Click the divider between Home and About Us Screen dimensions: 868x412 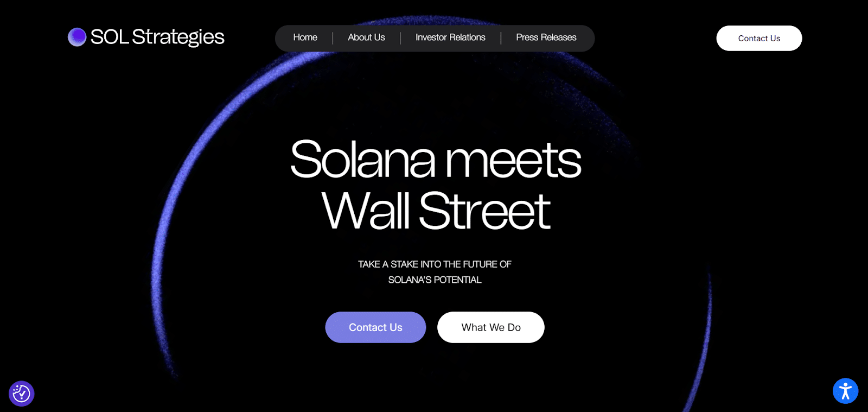click(333, 38)
